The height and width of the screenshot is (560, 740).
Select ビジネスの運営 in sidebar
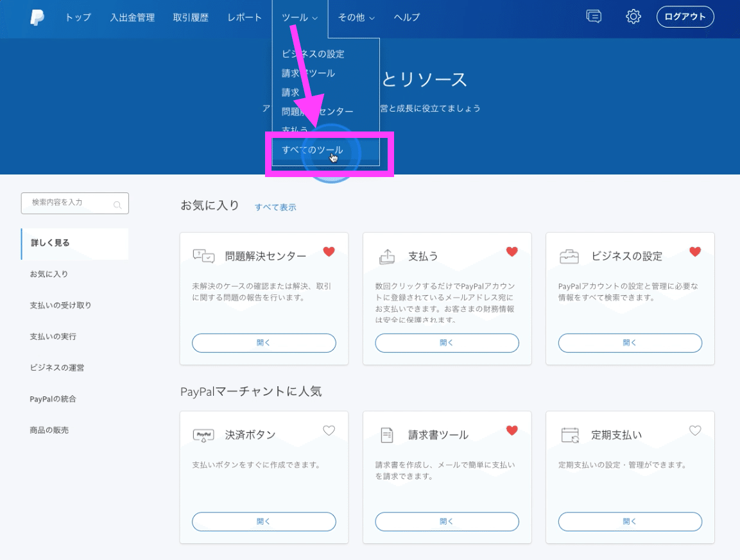click(57, 368)
